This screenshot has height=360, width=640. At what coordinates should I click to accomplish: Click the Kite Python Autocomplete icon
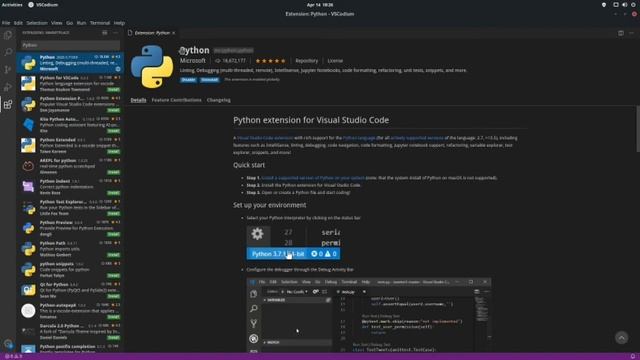pos(28,124)
